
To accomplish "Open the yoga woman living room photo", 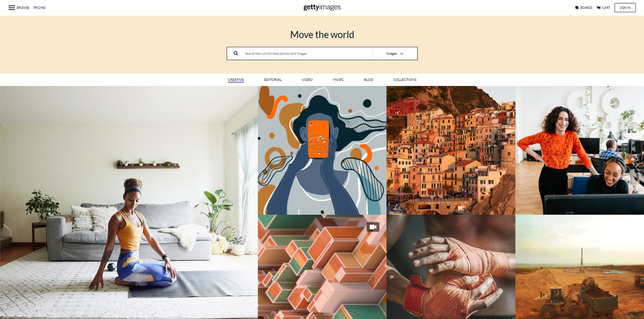I will pyautogui.click(x=129, y=202).
